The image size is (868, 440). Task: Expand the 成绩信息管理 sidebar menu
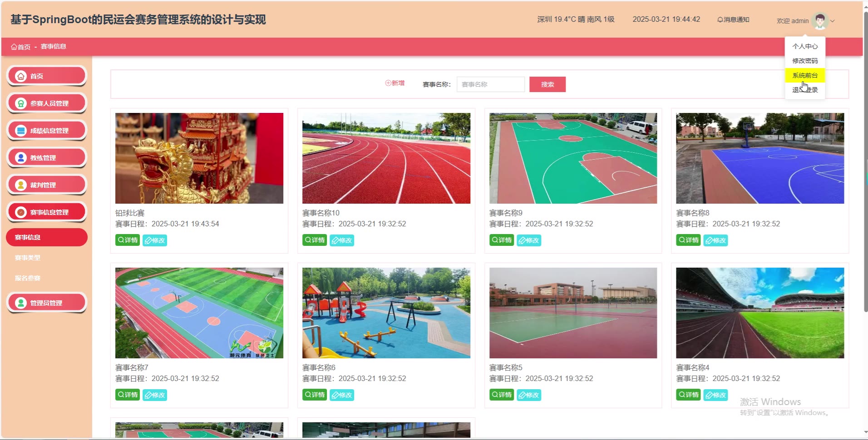point(47,130)
